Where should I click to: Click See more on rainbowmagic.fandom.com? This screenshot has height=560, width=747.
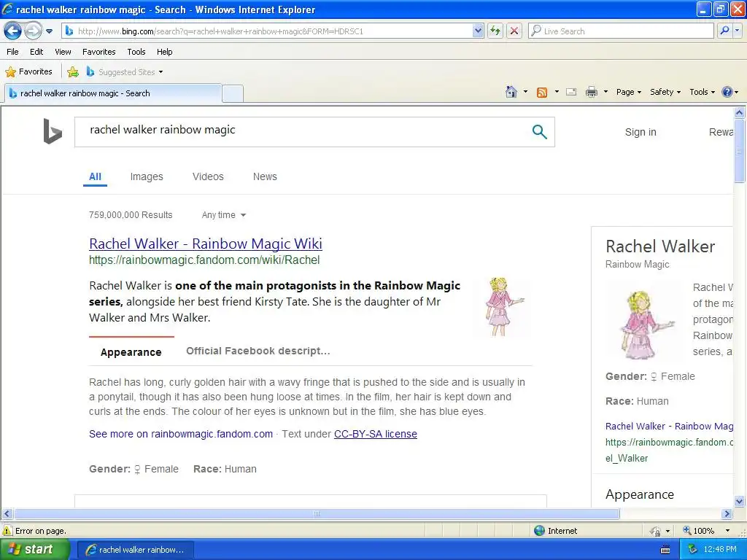pos(181,435)
